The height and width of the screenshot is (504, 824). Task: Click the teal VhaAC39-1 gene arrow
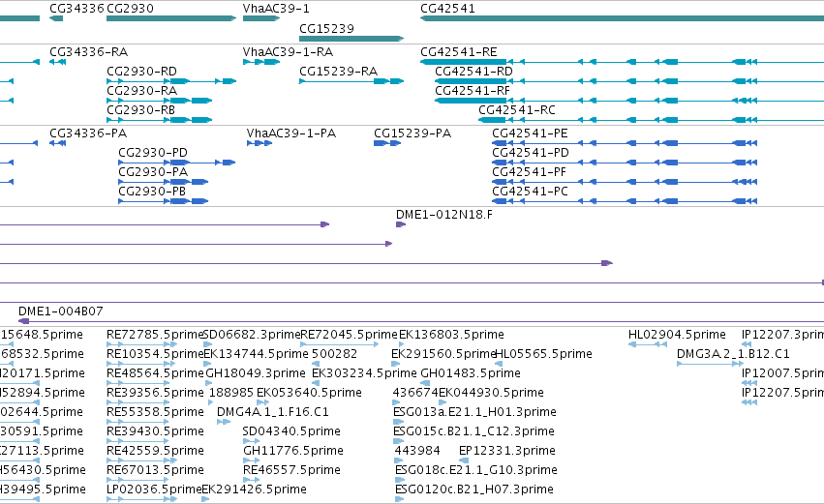[261, 18]
